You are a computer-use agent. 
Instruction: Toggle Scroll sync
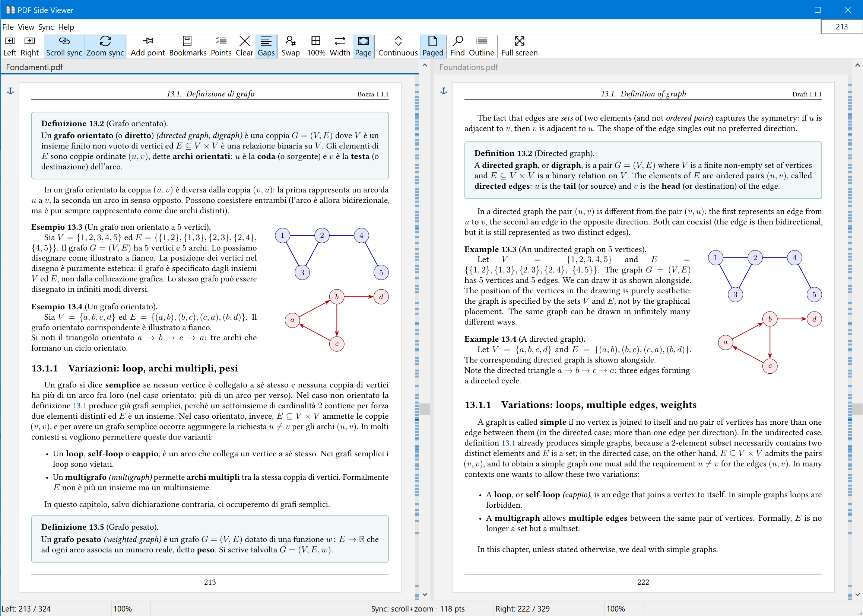[x=64, y=46]
